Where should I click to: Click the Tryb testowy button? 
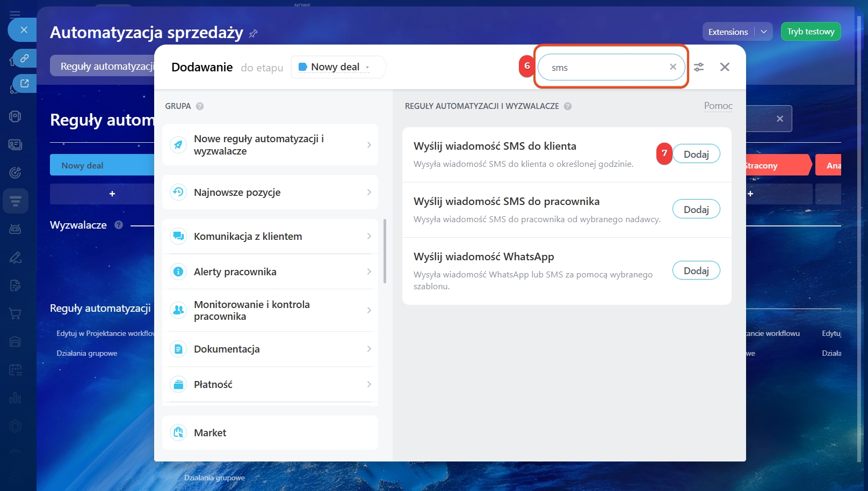tap(811, 32)
